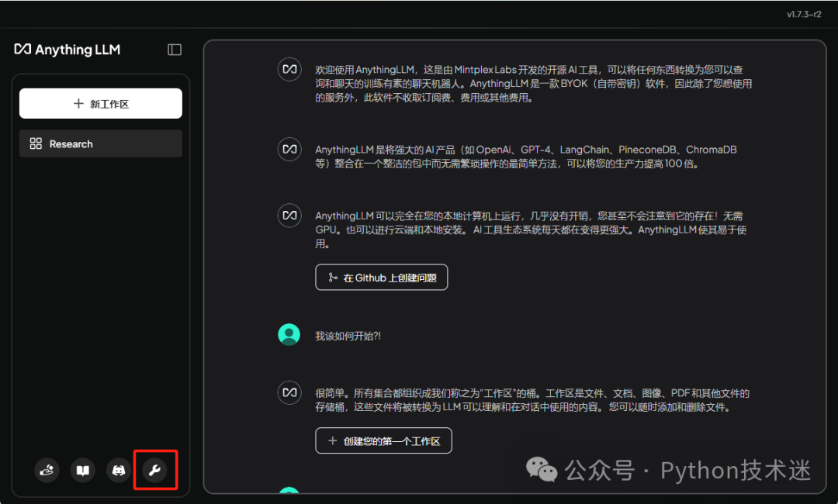The width and height of the screenshot is (838, 504).
Task: Click the bot avatar beside the welcome message
Action: click(x=289, y=70)
